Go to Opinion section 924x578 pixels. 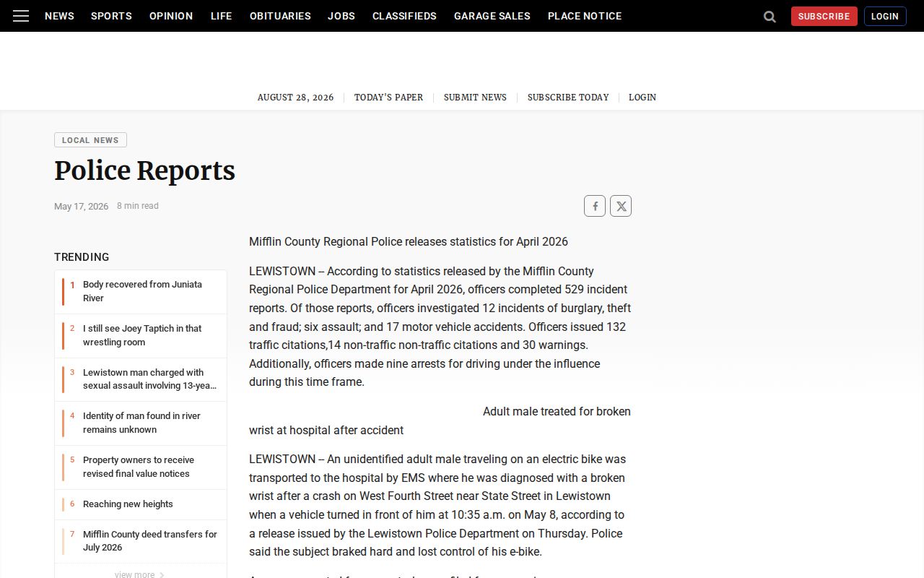tap(171, 16)
